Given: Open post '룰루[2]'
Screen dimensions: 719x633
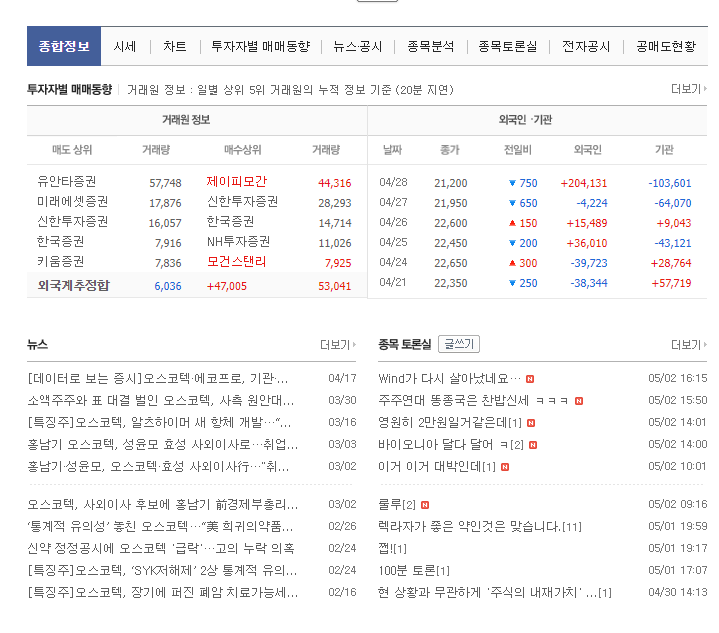Looking at the screenshot, I should (397, 505).
